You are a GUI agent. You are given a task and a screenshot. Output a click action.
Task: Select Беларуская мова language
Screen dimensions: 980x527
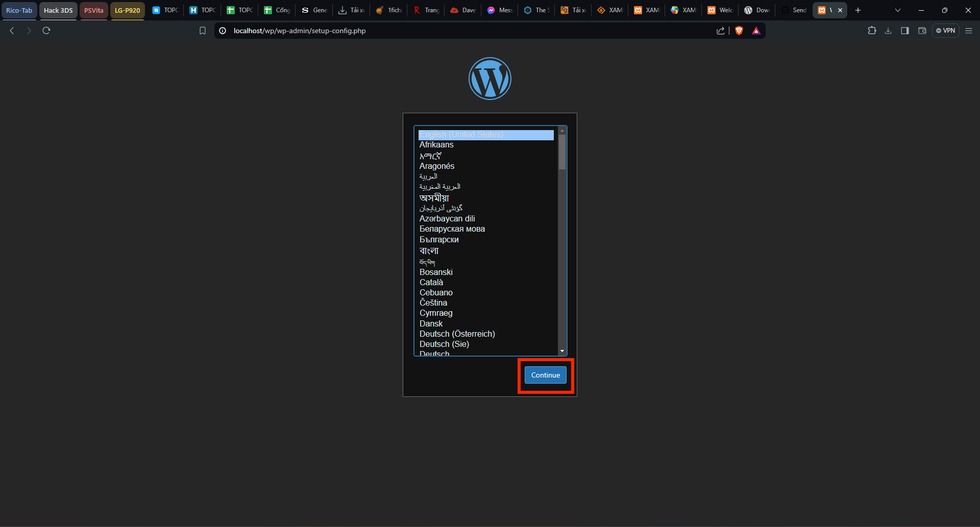(x=486, y=229)
